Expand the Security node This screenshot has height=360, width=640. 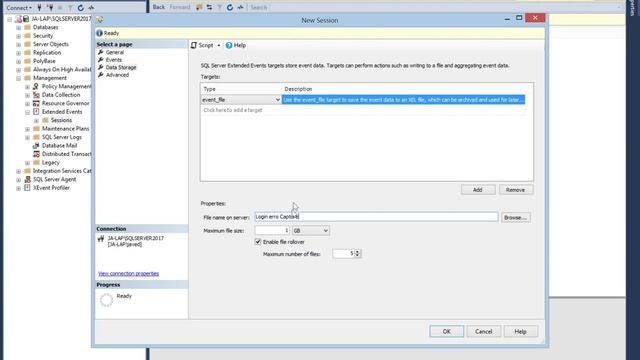[18, 36]
